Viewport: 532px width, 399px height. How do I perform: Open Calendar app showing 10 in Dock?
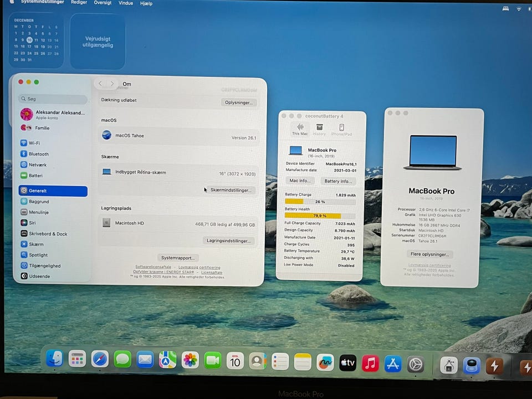(x=235, y=361)
